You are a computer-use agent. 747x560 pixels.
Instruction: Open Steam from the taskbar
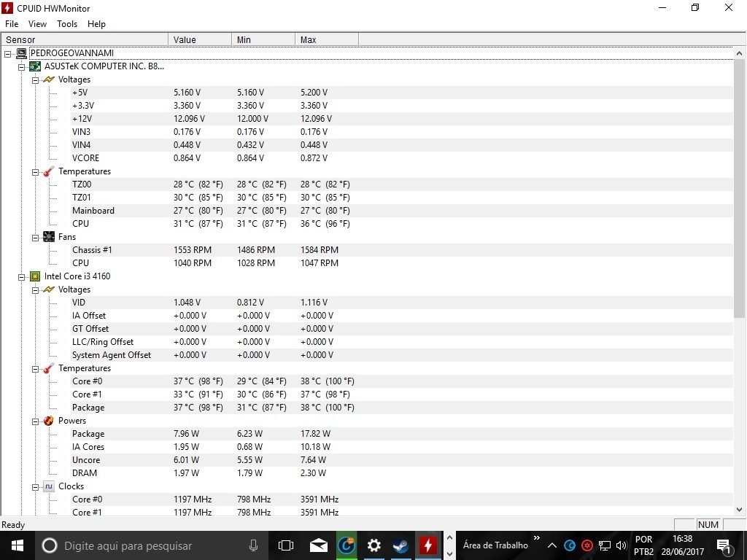pyautogui.click(x=400, y=545)
